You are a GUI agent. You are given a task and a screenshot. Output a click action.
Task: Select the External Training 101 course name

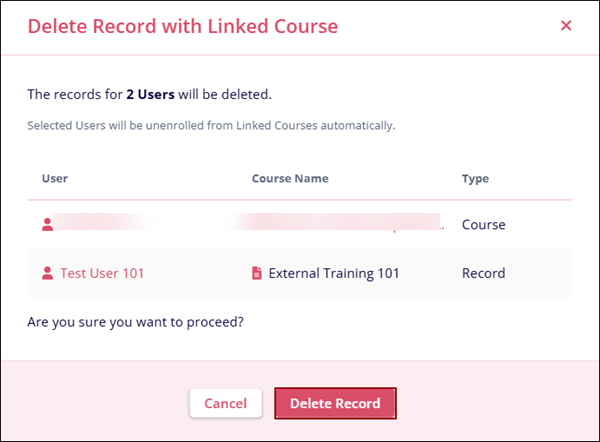(x=334, y=273)
